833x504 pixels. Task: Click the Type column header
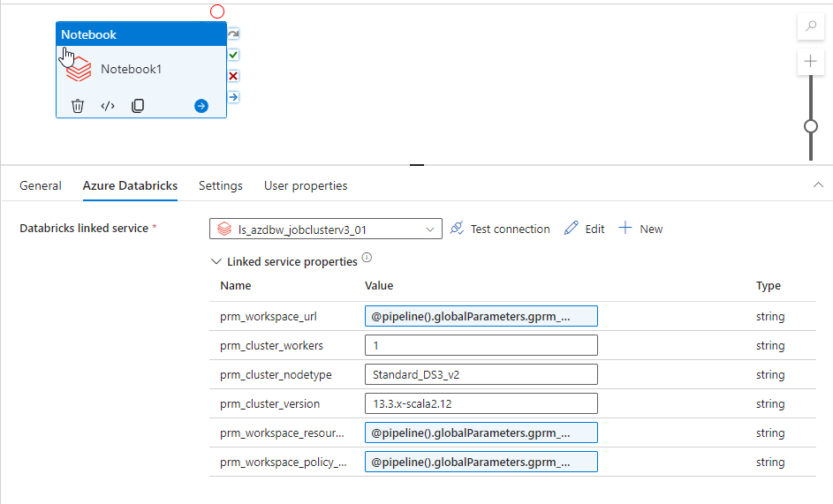pyautogui.click(x=769, y=286)
